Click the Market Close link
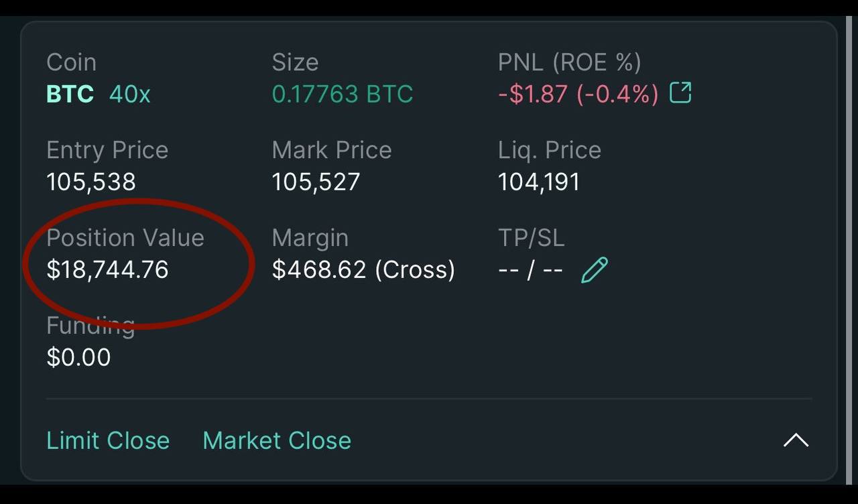The image size is (858, 504). pos(277,440)
